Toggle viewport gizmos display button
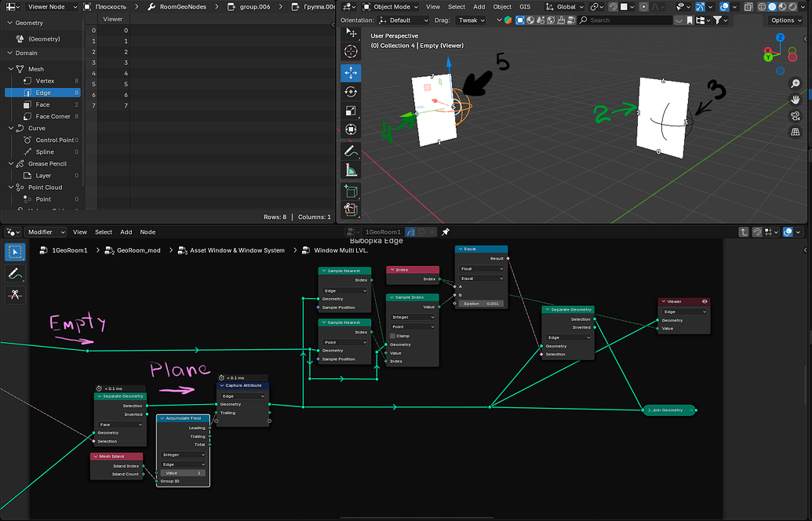 coord(700,7)
